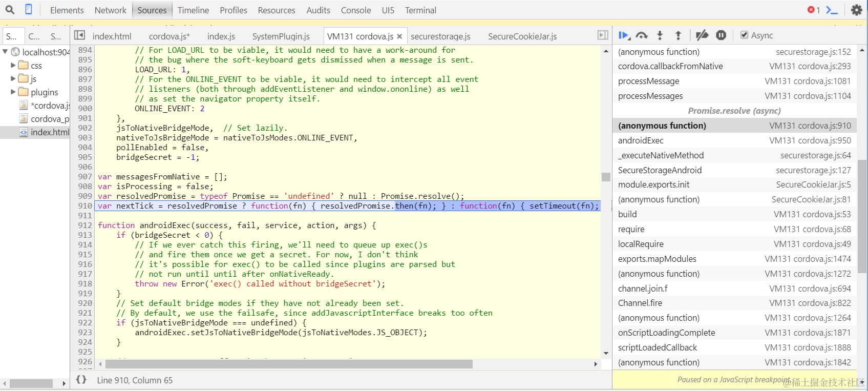Open the Audits panel

coord(318,10)
